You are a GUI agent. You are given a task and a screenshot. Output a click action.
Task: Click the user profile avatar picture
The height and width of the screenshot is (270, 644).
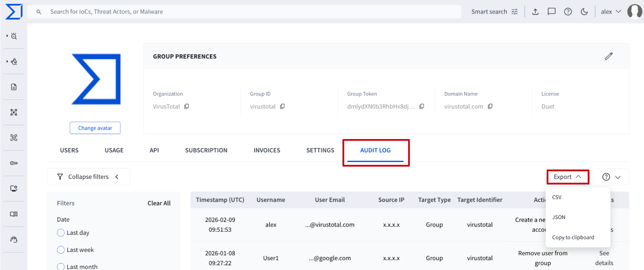[x=635, y=11]
